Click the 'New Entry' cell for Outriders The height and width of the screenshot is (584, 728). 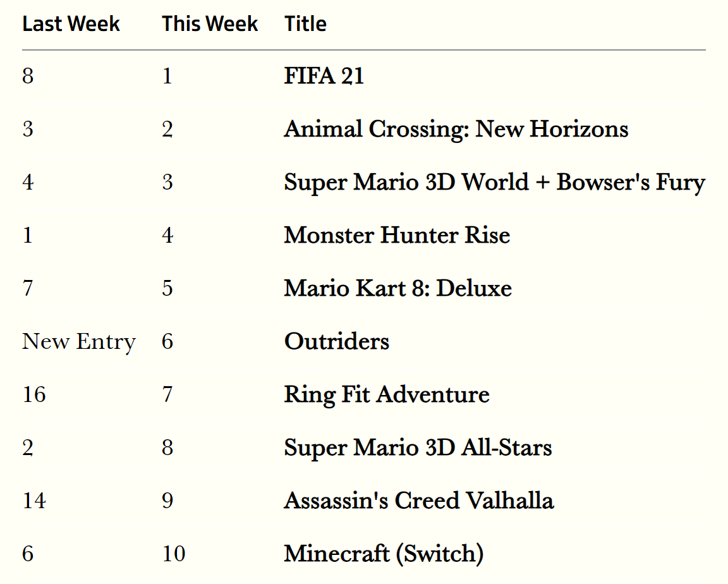click(x=79, y=342)
